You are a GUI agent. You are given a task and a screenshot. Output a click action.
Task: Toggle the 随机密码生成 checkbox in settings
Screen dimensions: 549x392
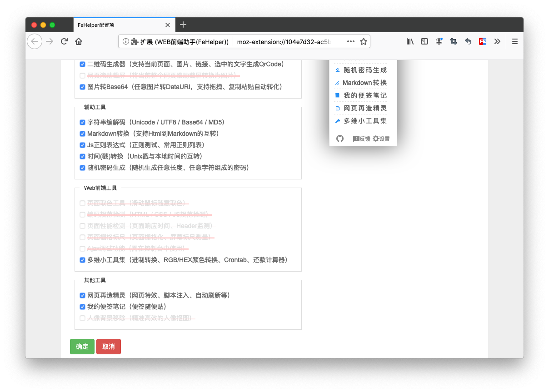coord(82,168)
